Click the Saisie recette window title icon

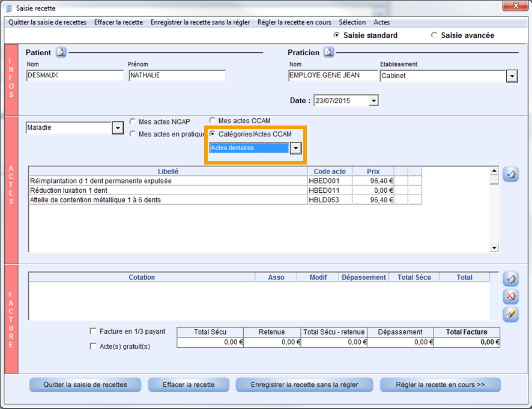point(8,8)
